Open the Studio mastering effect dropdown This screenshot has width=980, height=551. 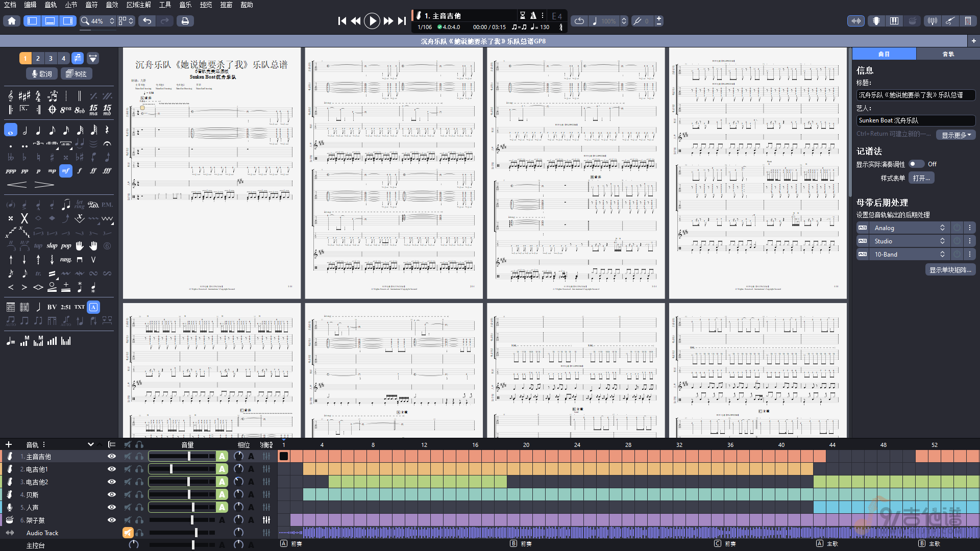click(910, 241)
